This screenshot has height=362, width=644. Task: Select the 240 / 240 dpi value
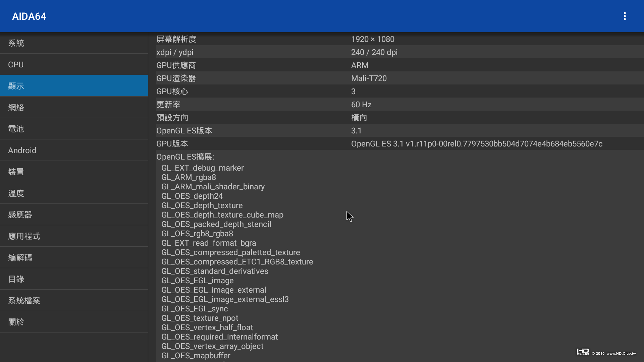point(374,52)
